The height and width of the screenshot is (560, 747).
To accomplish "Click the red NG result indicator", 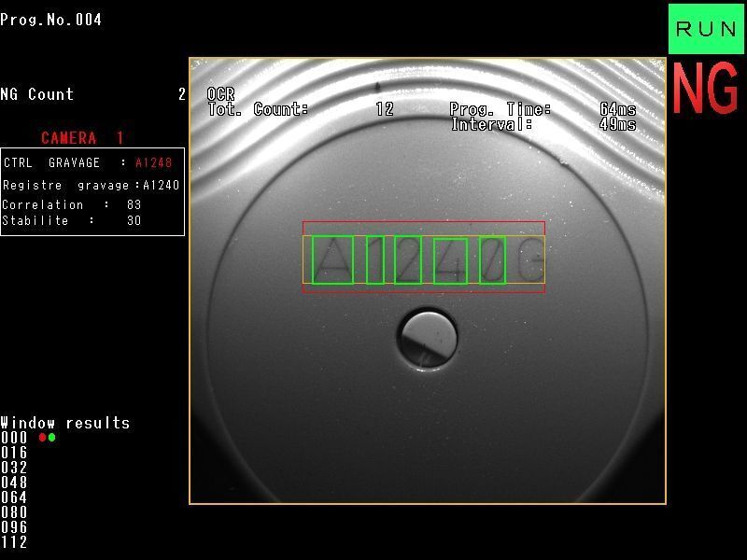I will (x=706, y=89).
